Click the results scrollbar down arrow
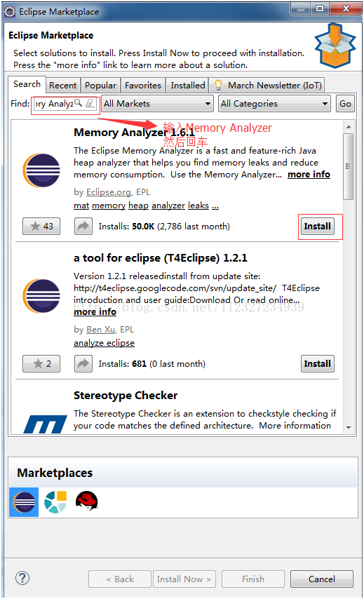The image size is (364, 599). tap(349, 427)
